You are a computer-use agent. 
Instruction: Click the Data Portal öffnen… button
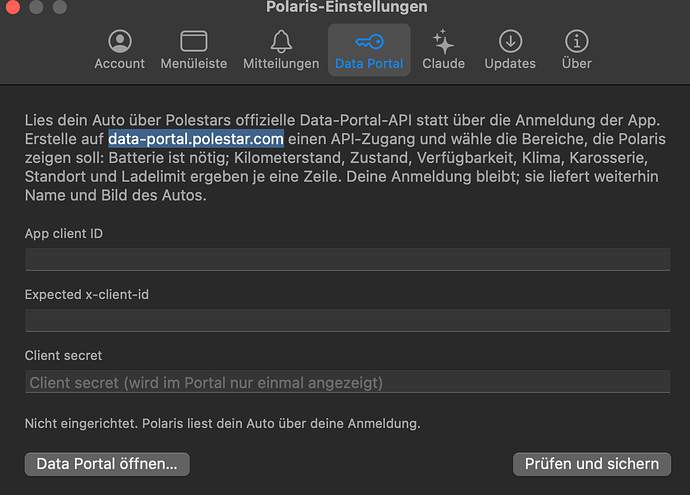pyautogui.click(x=107, y=464)
